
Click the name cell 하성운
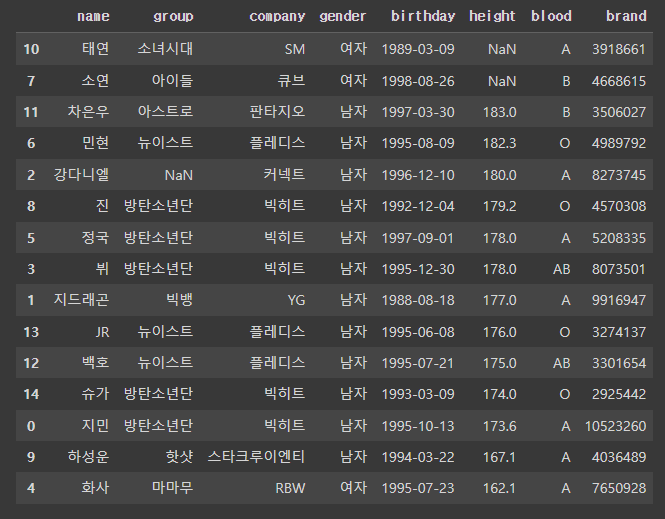(x=88, y=457)
